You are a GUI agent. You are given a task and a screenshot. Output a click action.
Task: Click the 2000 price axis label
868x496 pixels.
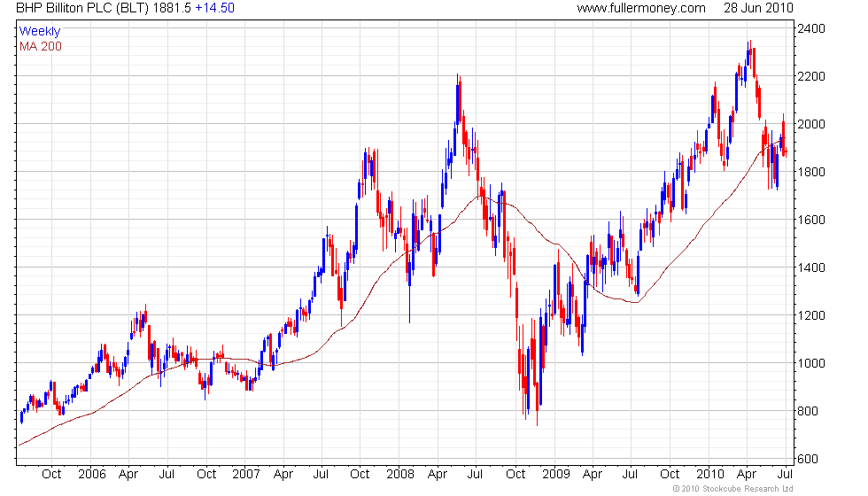(x=811, y=124)
